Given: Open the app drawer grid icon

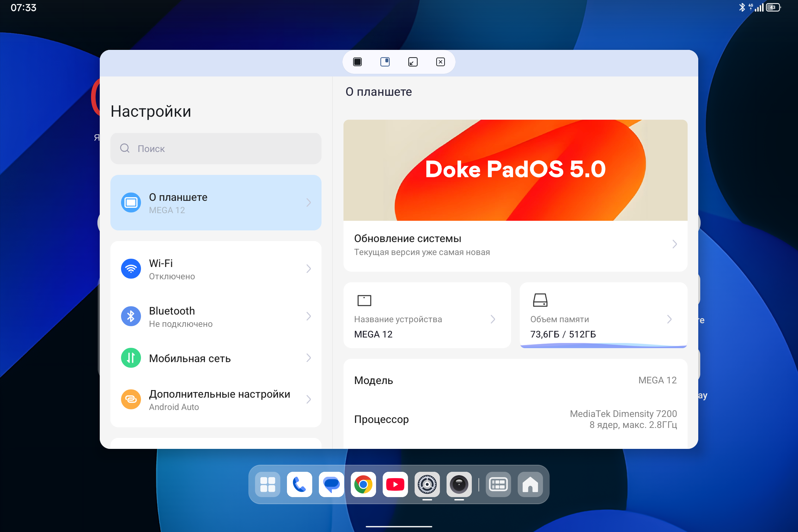Looking at the screenshot, I should click(267, 484).
